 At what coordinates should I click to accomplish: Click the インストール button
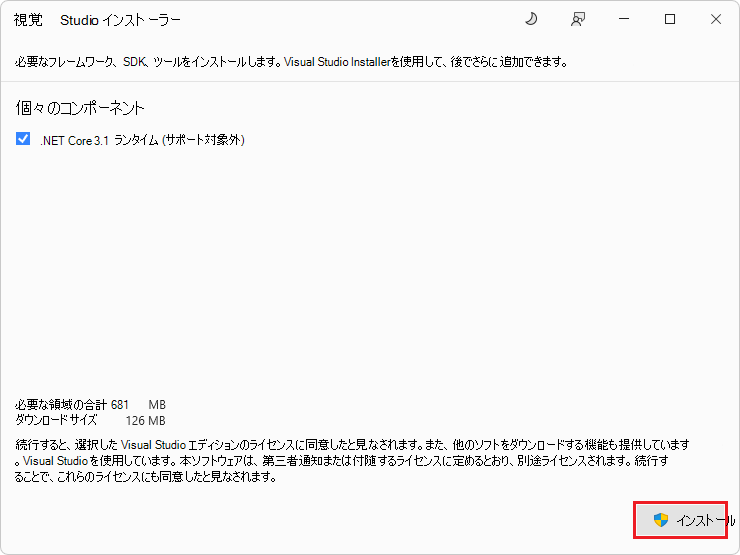[x=680, y=520]
